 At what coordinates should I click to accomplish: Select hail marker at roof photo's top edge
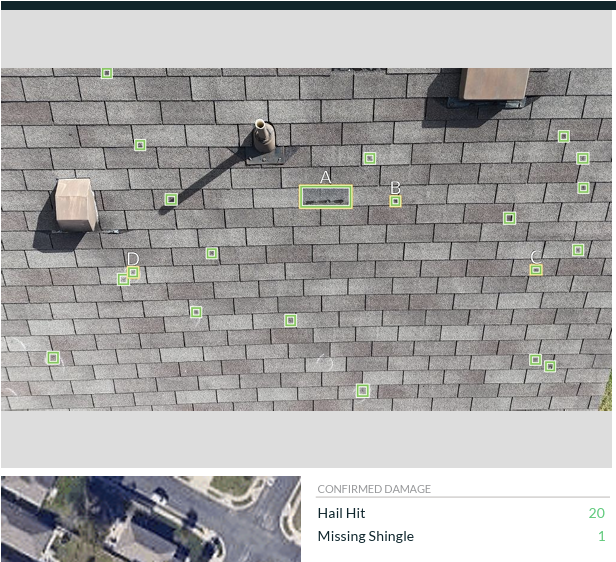coord(107,73)
